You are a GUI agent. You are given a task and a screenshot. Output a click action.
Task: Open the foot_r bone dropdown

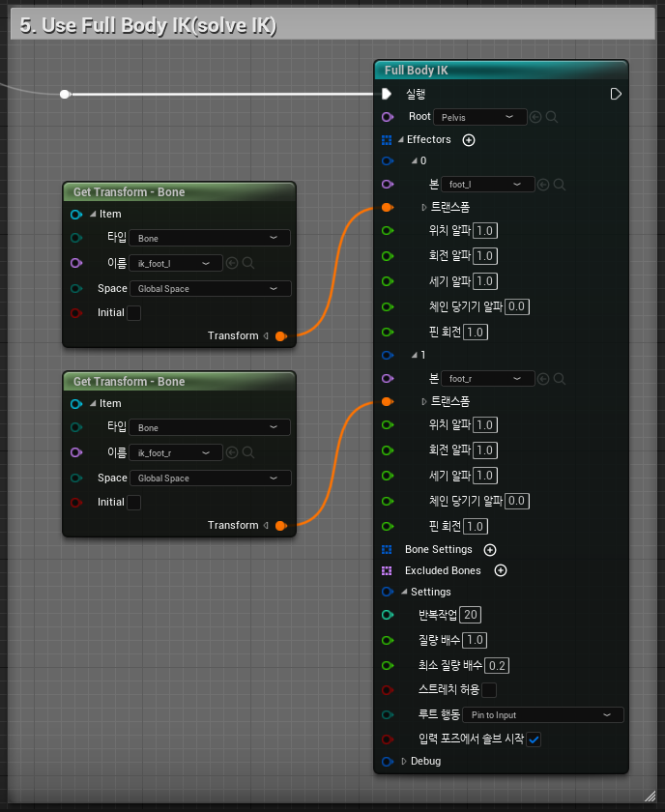[488, 379]
